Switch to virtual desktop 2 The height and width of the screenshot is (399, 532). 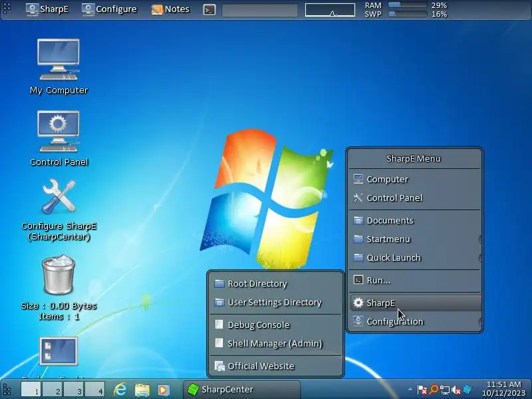pos(53,390)
